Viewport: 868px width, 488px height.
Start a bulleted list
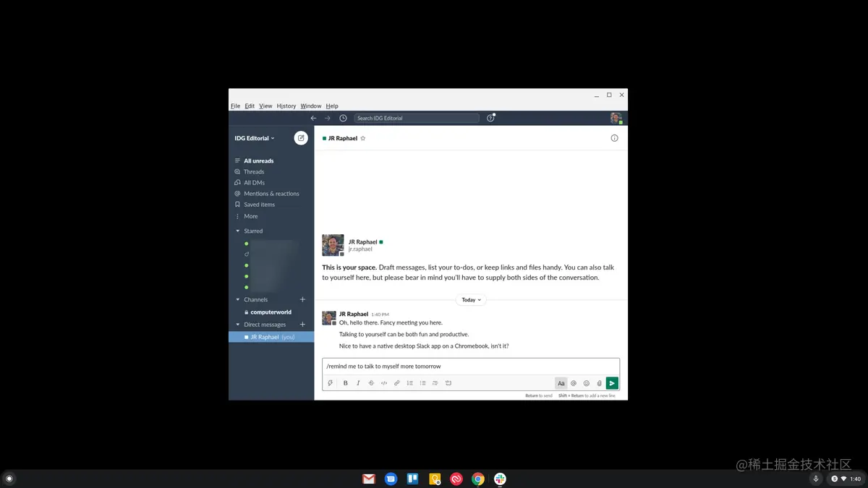[x=422, y=383]
